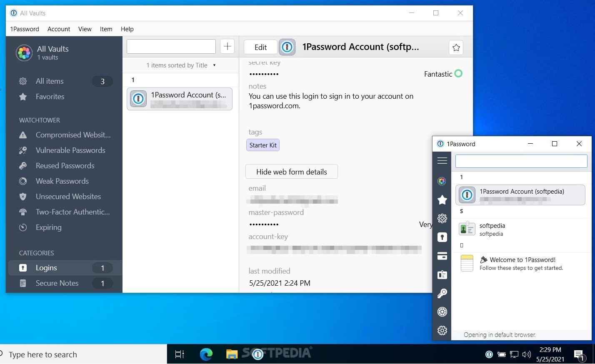Image resolution: width=595 pixels, height=364 pixels.
Task: Mark item as favorite with star button
Action: pos(456,47)
